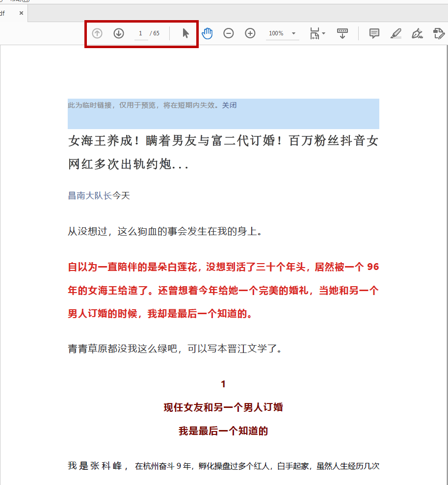This screenshot has height=485, width=448.
Task: Expand the fit page dropdown arrow
Action: point(324,33)
